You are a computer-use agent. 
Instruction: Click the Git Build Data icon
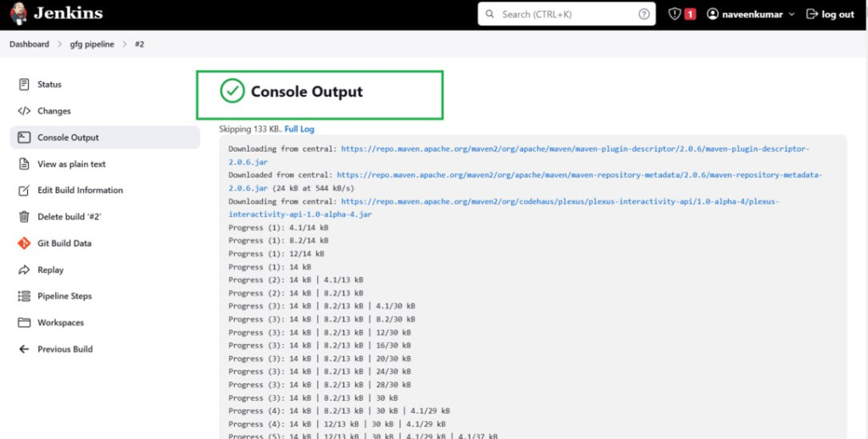[x=24, y=243]
